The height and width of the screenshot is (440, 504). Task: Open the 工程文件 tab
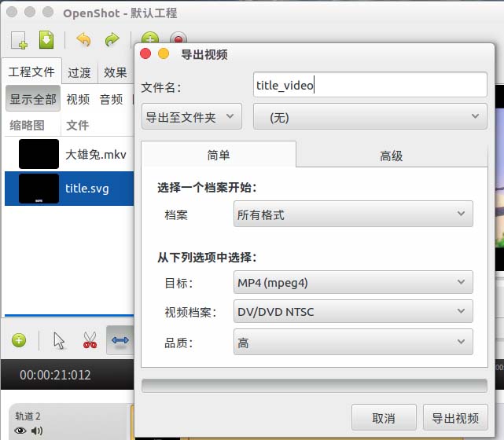pos(31,71)
